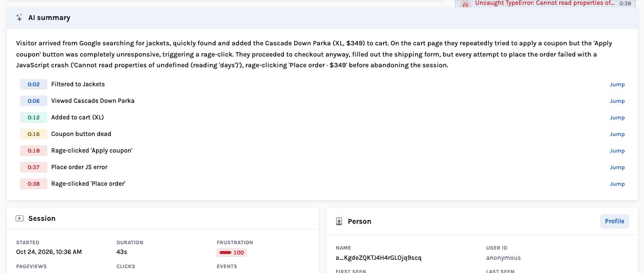Open the person Profile button
This screenshot has width=644, height=273.
pos(615,221)
